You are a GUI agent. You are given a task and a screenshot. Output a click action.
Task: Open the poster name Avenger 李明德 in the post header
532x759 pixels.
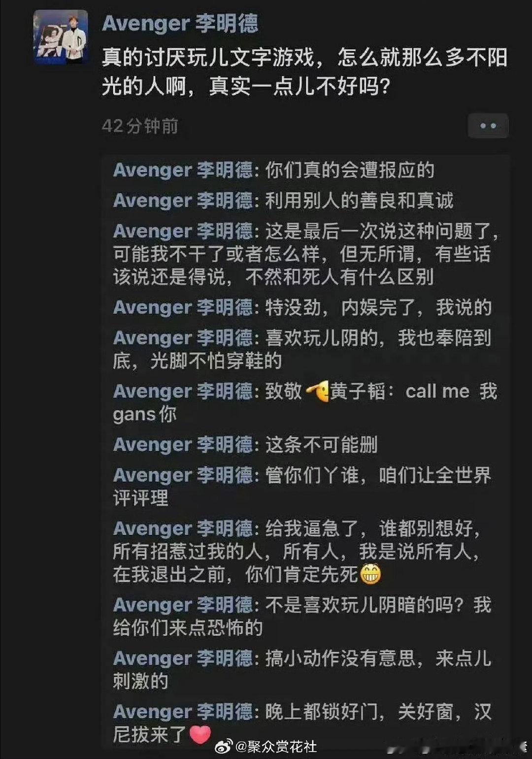[x=180, y=24]
